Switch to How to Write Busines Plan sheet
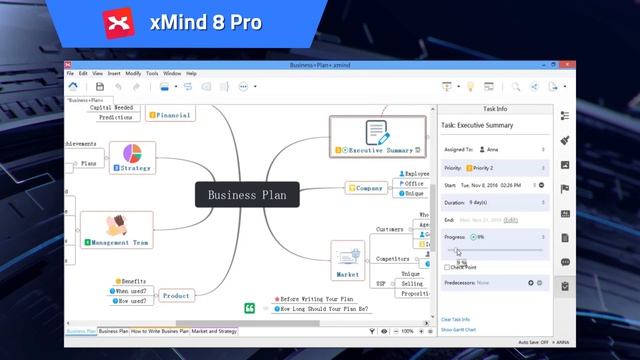640x360 pixels. pyautogui.click(x=160, y=331)
